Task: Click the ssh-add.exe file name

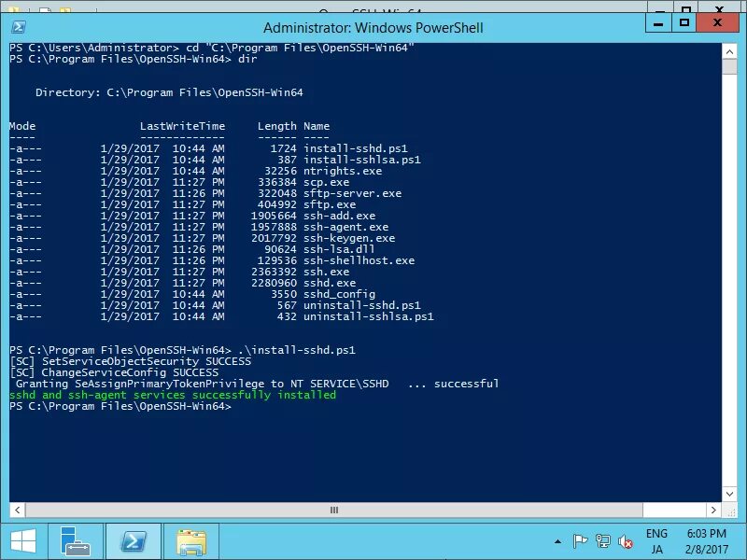Action: point(339,216)
